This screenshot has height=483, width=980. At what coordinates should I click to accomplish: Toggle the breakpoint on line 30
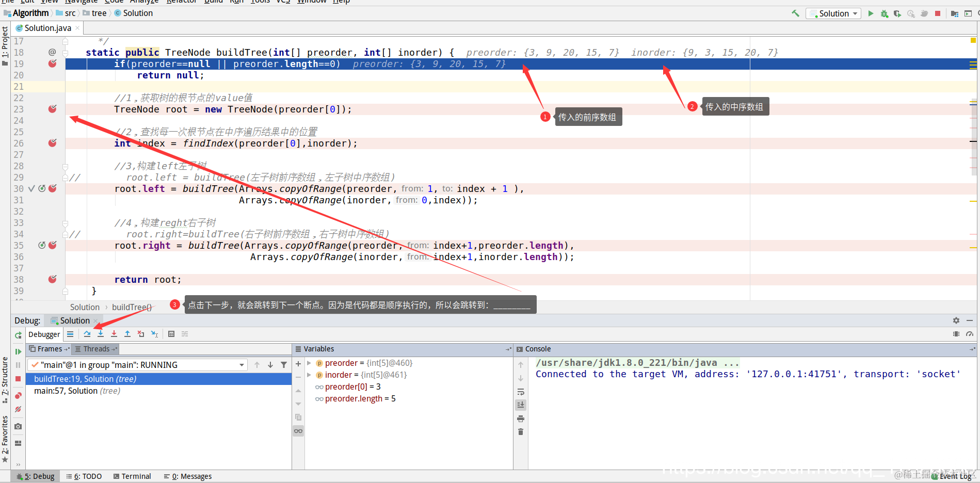pyautogui.click(x=53, y=188)
